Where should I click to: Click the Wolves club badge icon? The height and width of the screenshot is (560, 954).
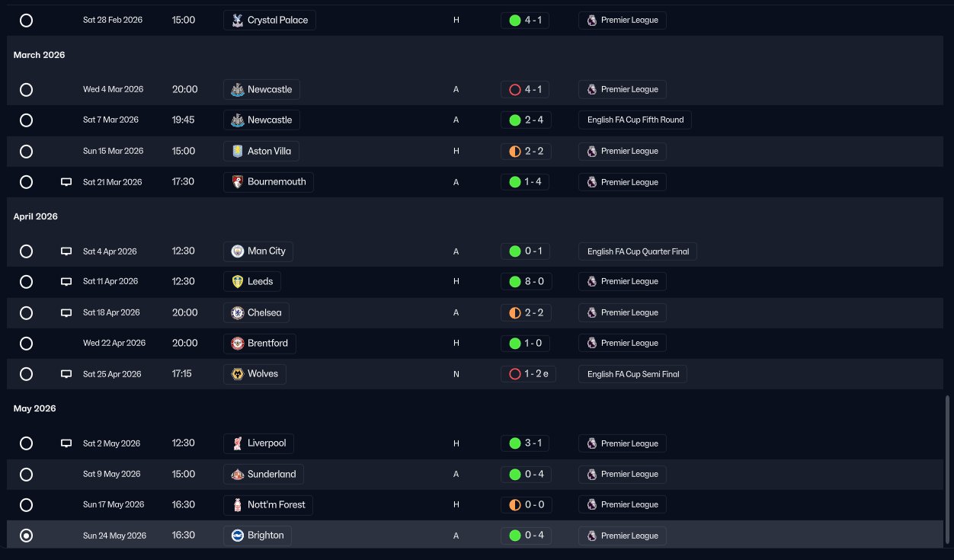238,374
